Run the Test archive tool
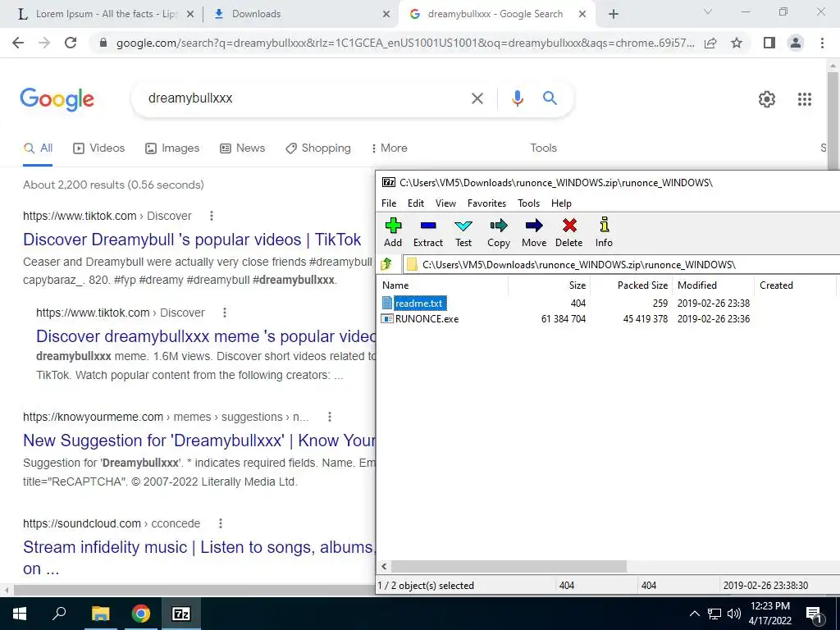 tap(463, 232)
